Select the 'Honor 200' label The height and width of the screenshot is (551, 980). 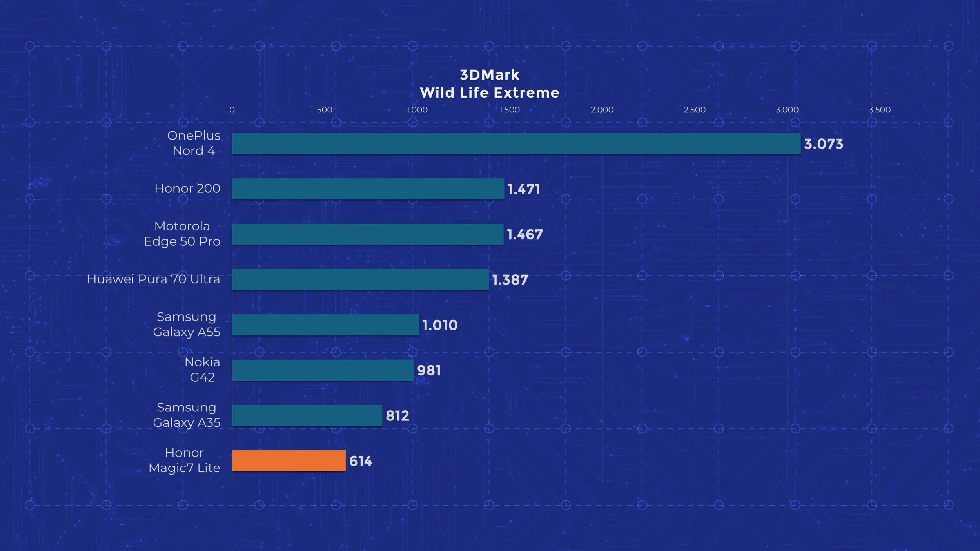[x=187, y=188]
